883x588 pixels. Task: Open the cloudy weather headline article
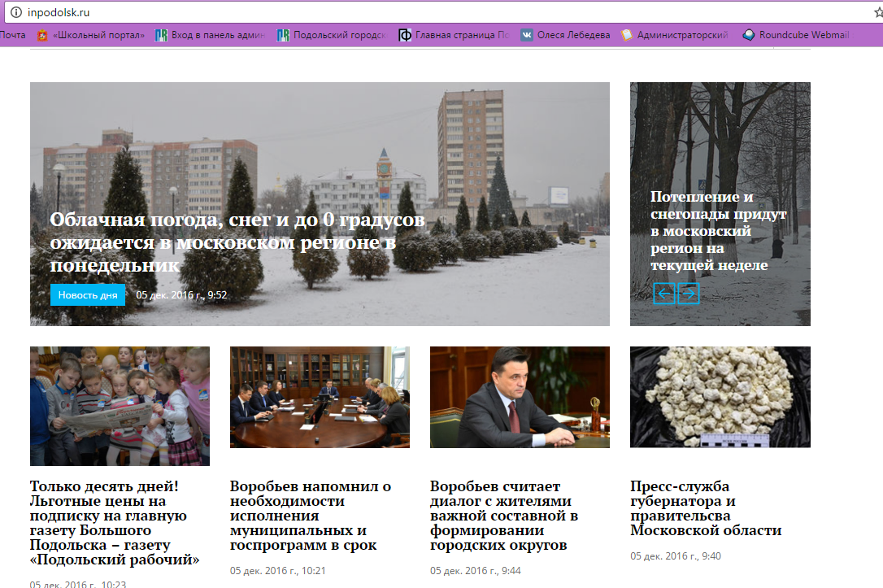click(237, 242)
